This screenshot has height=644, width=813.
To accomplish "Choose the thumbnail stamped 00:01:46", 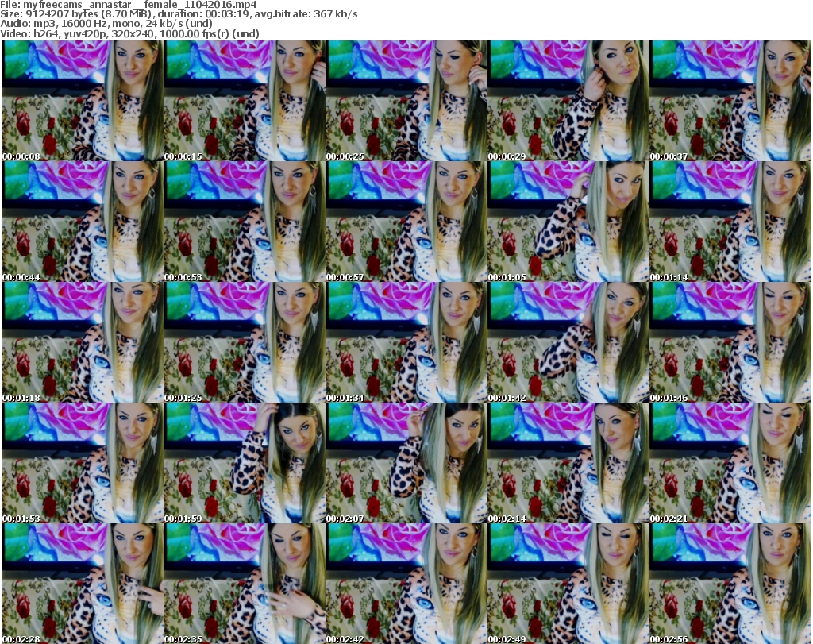I will coord(730,342).
